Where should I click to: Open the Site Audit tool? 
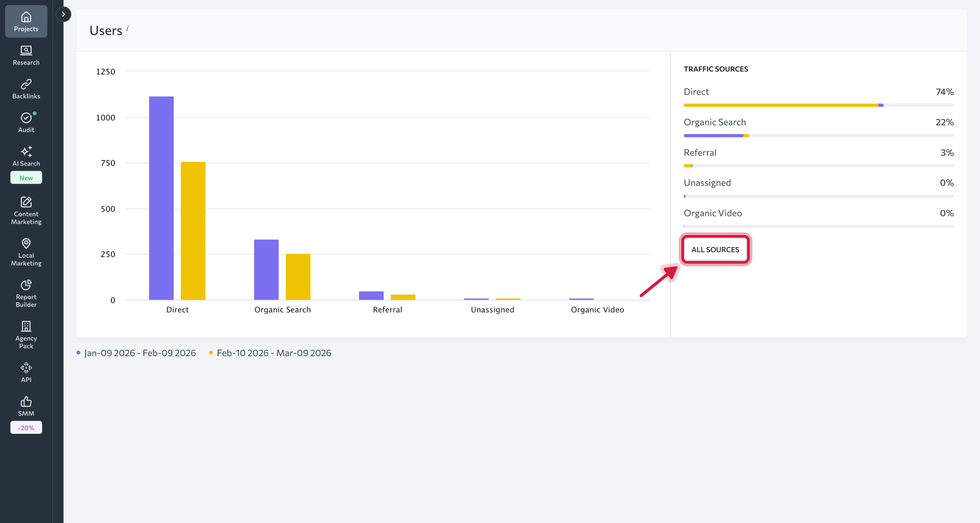(26, 122)
